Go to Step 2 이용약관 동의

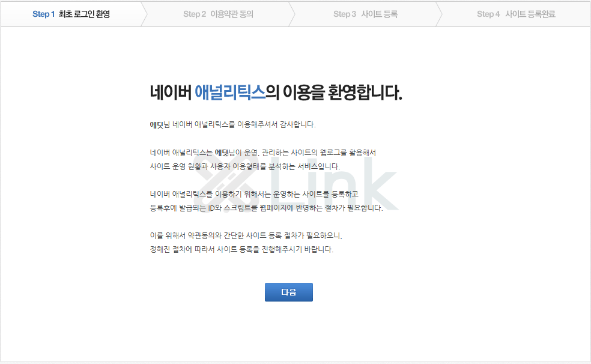point(218,14)
